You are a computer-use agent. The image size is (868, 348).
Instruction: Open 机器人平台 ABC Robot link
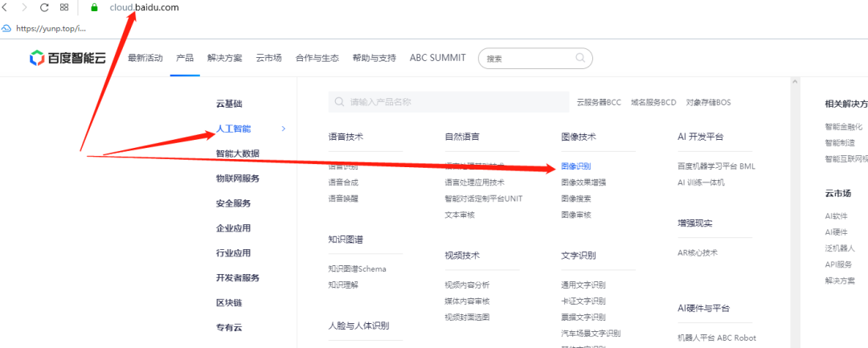point(717,338)
